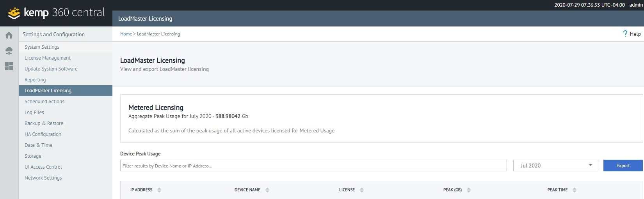Open Backup & Restore menu item
644x199 pixels.
pyautogui.click(x=66, y=123)
